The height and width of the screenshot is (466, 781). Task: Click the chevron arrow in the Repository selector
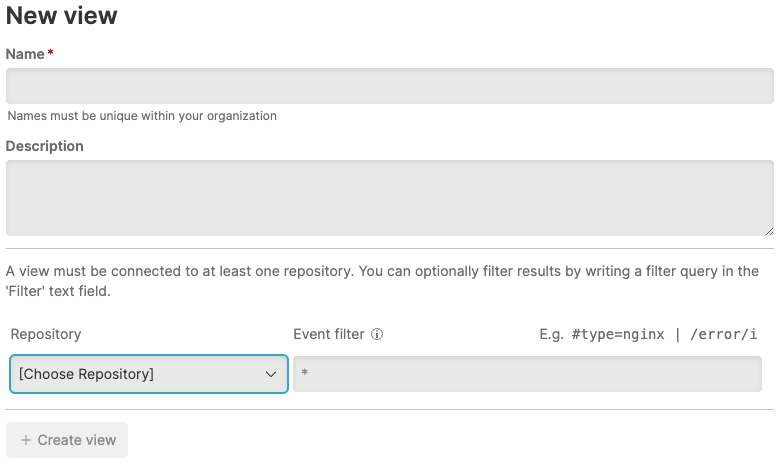(x=270, y=374)
